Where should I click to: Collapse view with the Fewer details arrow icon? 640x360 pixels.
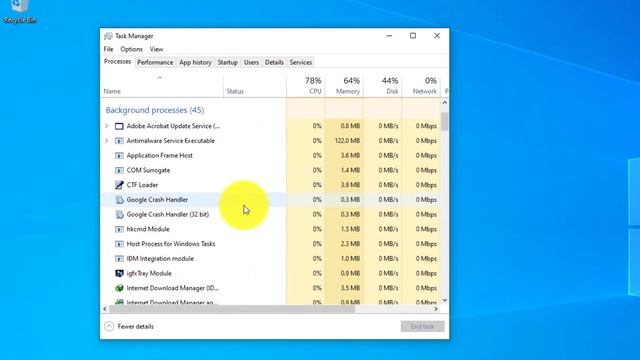pyautogui.click(x=109, y=326)
